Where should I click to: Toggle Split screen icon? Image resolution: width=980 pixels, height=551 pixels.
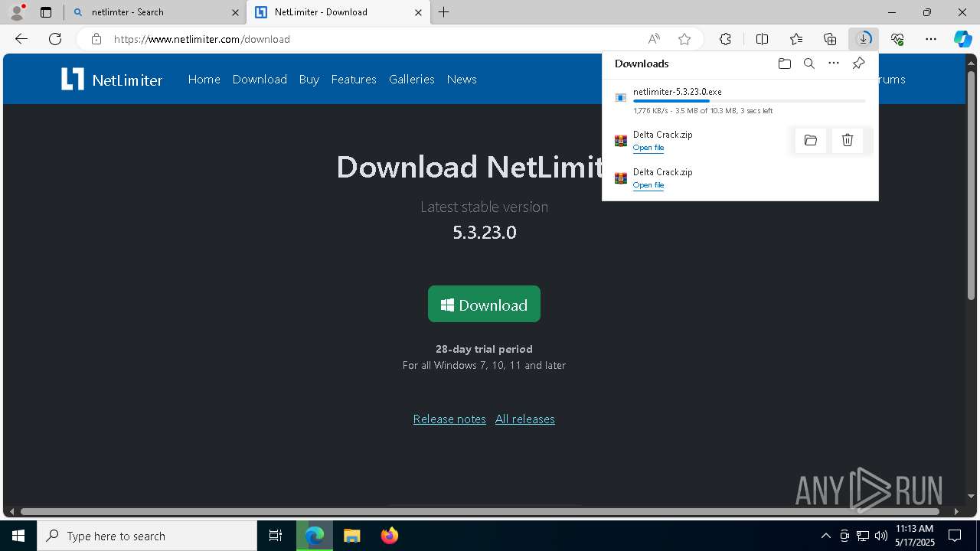762,39
